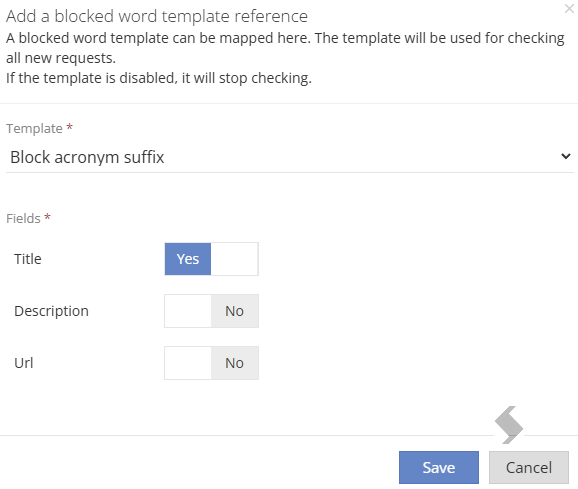This screenshot has height=489, width=578.
Task: Toggle the Url field switch
Action: (x=211, y=363)
